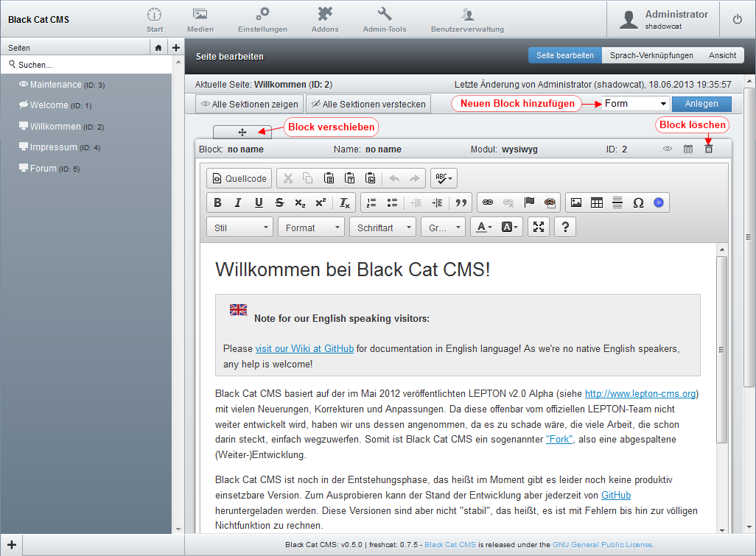The image size is (756, 556).
Task: Open the block calendar scheduling icon
Action: click(x=688, y=149)
